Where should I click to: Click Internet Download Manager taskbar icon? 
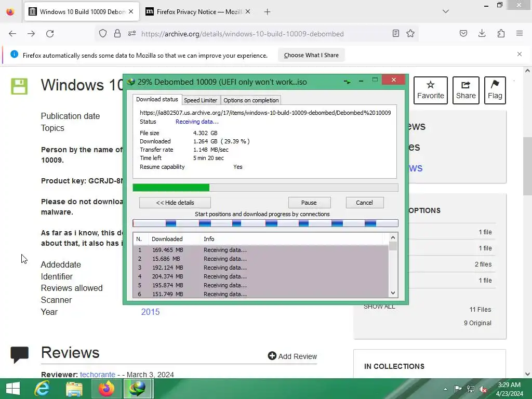(x=137, y=389)
